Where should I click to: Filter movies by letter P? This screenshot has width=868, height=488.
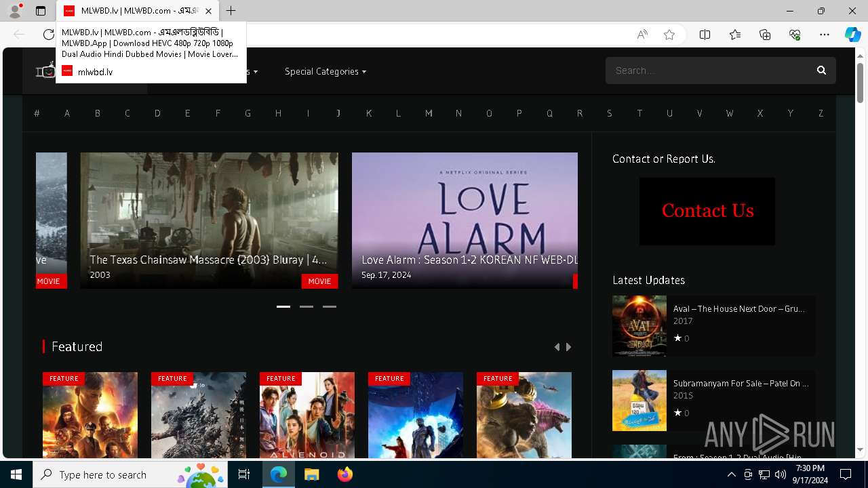[519, 113]
